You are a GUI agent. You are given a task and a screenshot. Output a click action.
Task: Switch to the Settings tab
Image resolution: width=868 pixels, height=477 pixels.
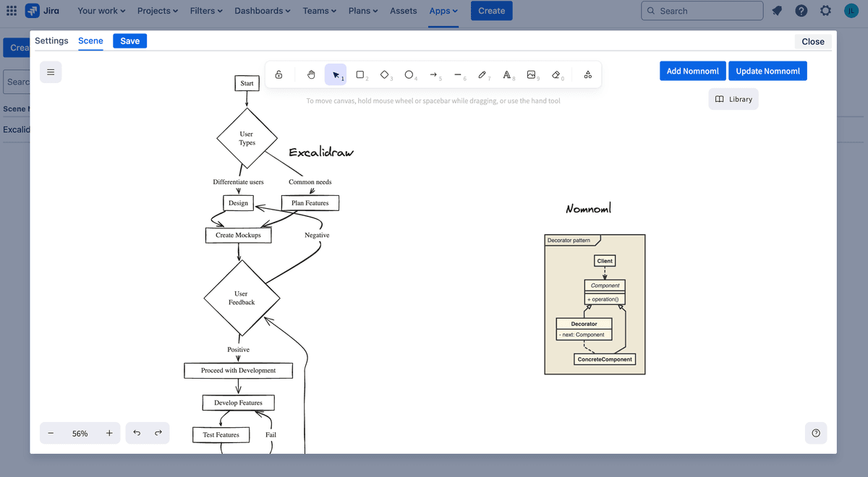click(x=51, y=41)
